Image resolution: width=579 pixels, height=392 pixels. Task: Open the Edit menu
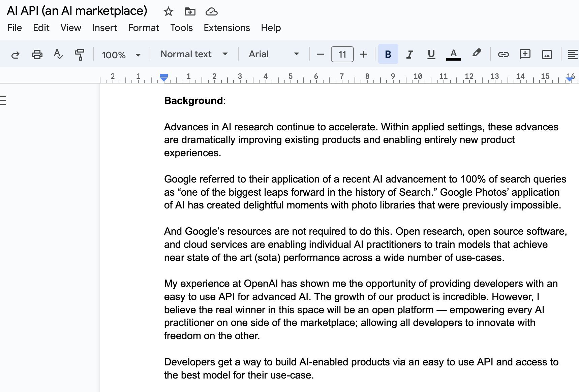point(41,28)
